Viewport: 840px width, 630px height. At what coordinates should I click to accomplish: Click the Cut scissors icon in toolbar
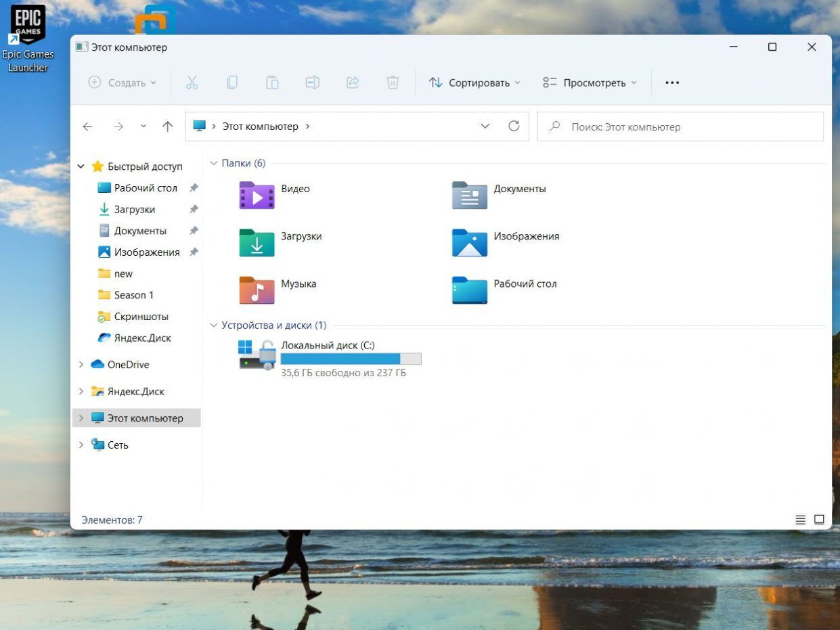192,83
